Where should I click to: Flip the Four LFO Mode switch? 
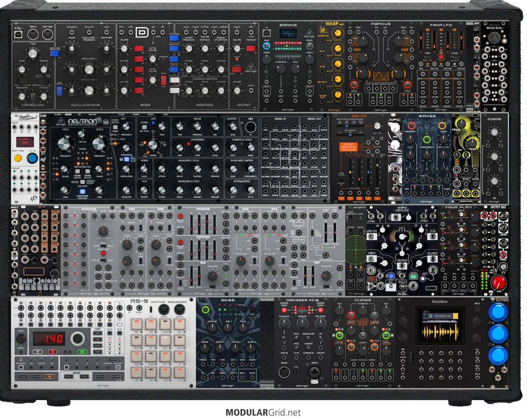(x=428, y=56)
